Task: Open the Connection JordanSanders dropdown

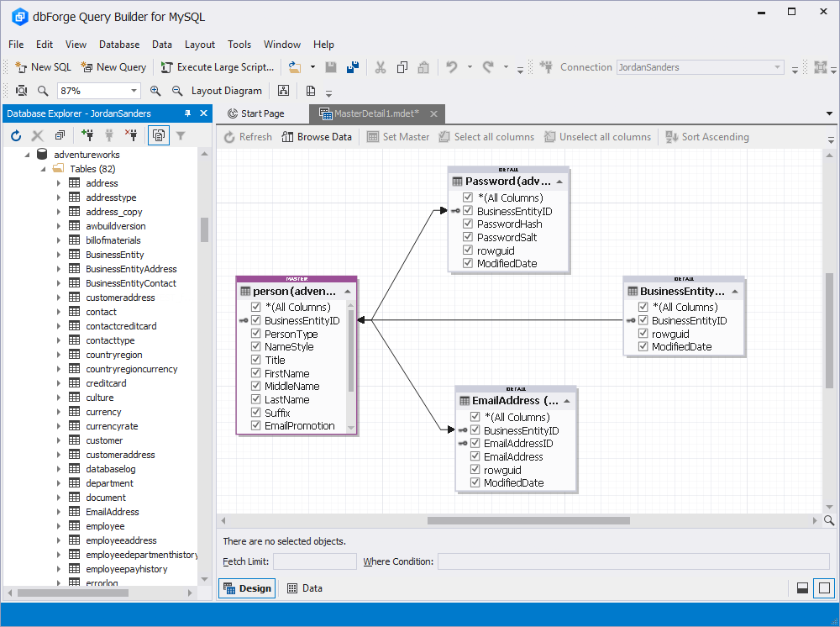Action: click(777, 67)
